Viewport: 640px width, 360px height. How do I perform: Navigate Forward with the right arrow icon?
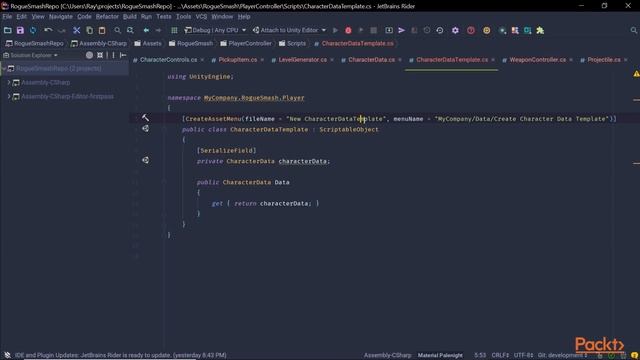pyautogui.click(x=158, y=30)
